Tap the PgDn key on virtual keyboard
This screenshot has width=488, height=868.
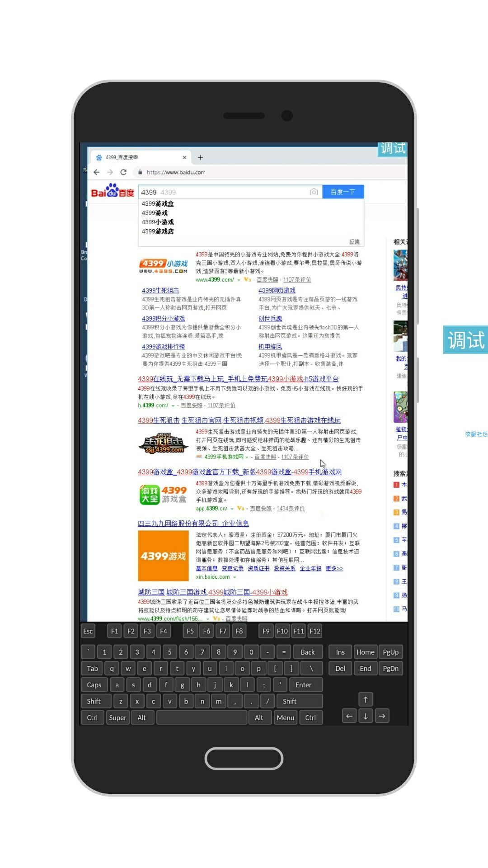391,669
